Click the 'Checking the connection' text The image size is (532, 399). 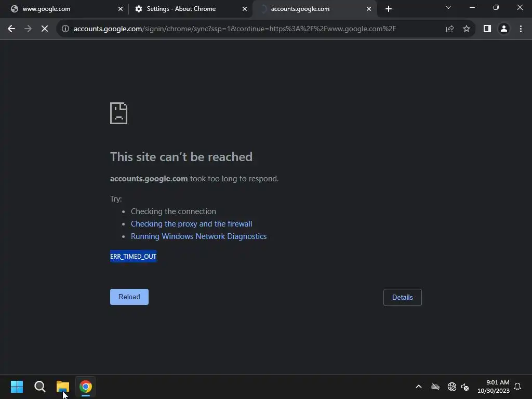[174, 211]
